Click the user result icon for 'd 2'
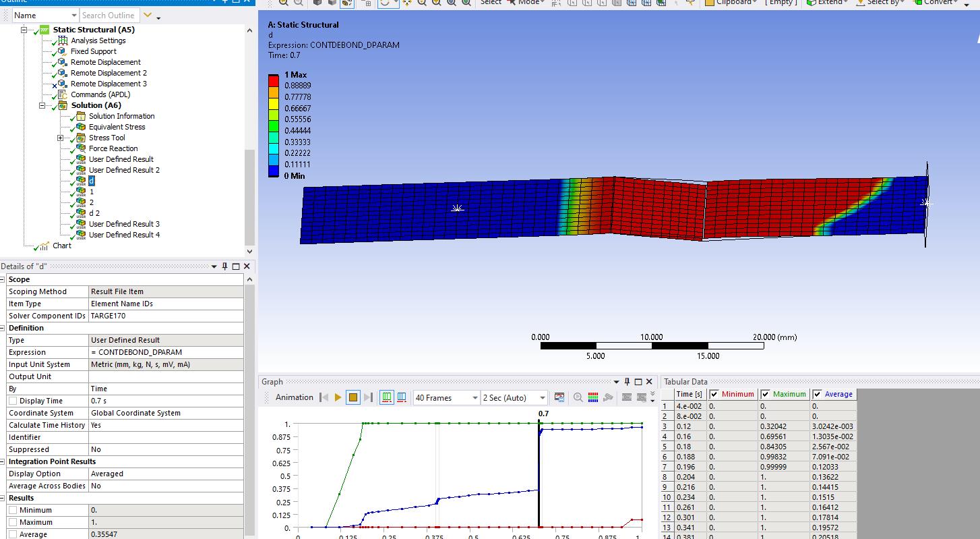 coord(81,213)
